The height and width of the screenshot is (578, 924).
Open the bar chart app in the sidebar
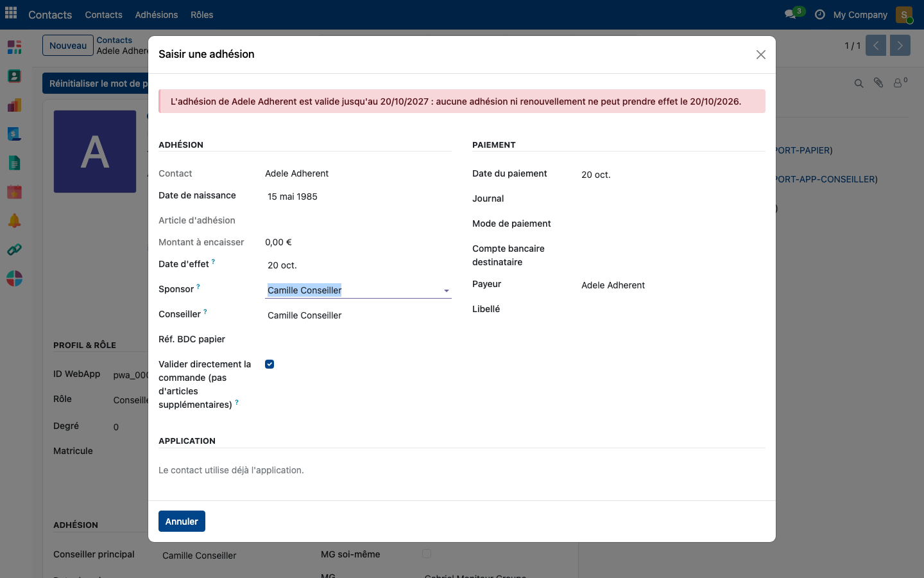click(14, 105)
